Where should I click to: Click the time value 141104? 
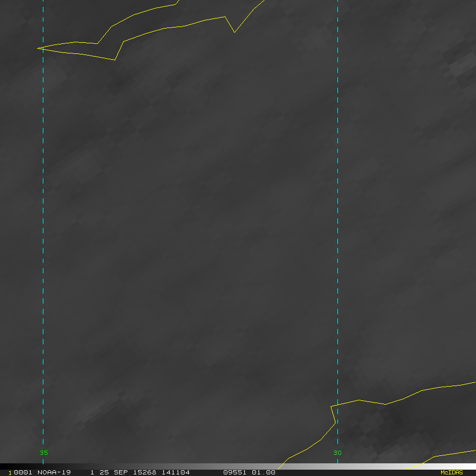176,472
